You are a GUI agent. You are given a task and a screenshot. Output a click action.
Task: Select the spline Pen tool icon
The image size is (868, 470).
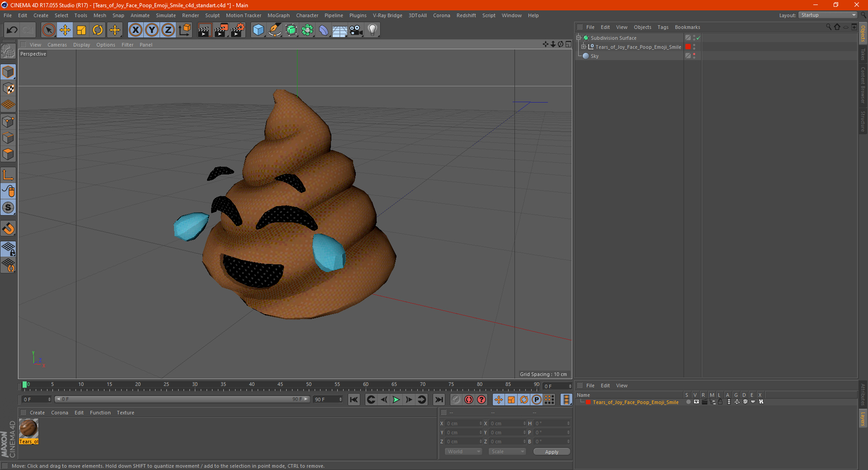[x=275, y=30]
